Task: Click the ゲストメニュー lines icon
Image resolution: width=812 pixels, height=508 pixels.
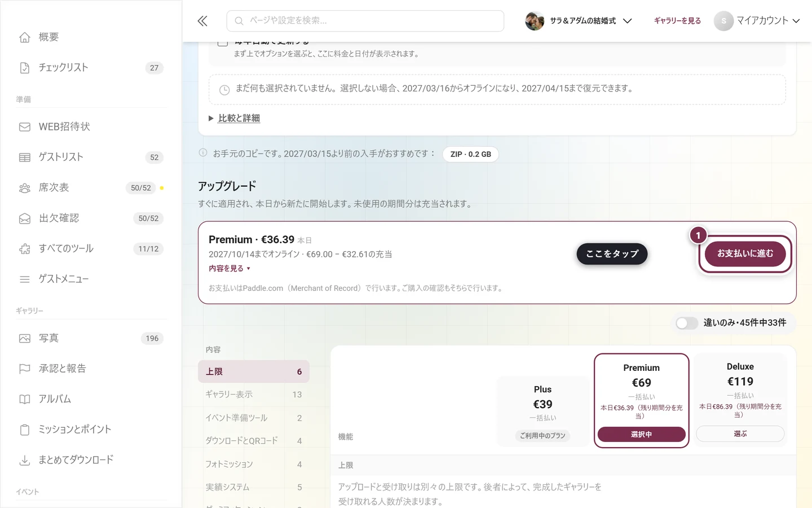Action: point(25,279)
